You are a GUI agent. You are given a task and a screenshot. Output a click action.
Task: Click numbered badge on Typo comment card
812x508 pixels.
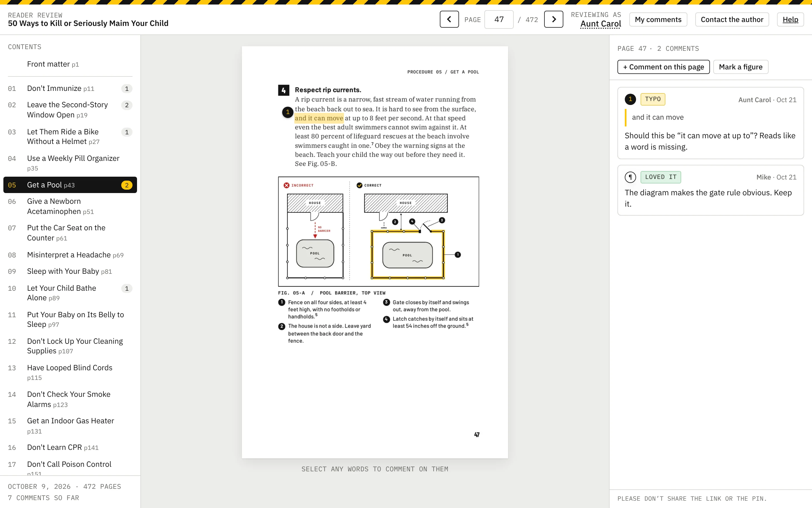[630, 99]
